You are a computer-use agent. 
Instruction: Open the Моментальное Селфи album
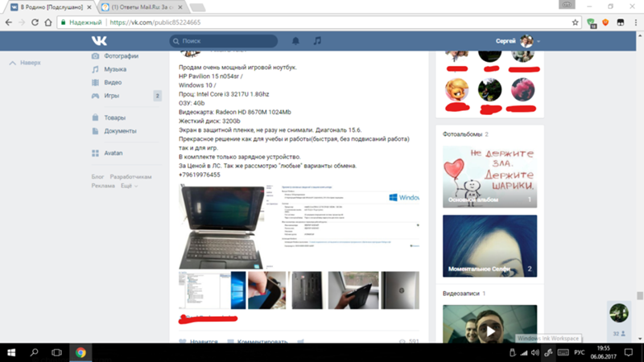click(x=489, y=246)
